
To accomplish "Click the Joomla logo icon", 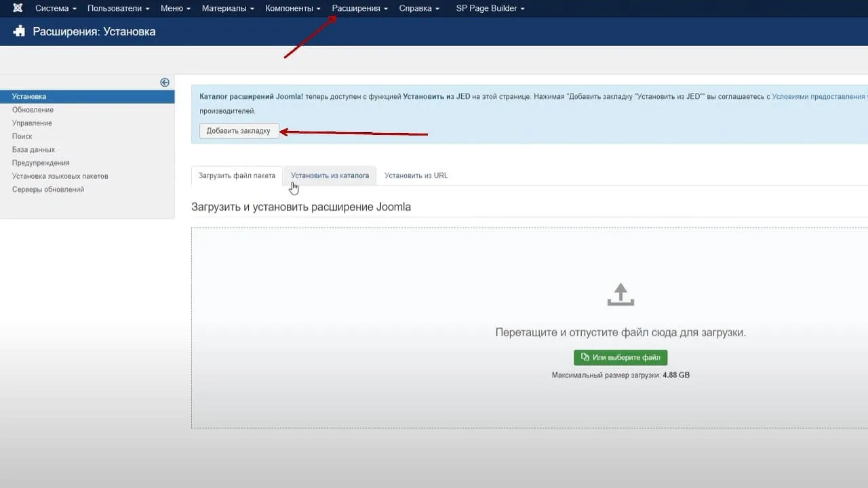I will pos(18,8).
